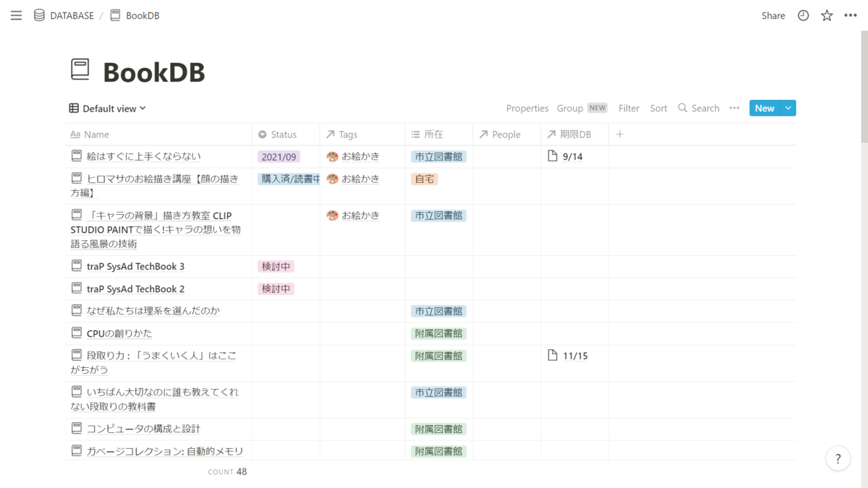Viewport: 868px width, 488px height.
Task: Open the ヒロマサのお絵描き講座 book entry
Action: [x=155, y=186]
